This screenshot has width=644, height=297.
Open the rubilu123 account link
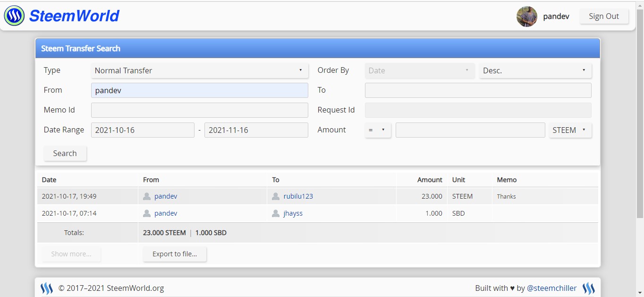[298, 196]
